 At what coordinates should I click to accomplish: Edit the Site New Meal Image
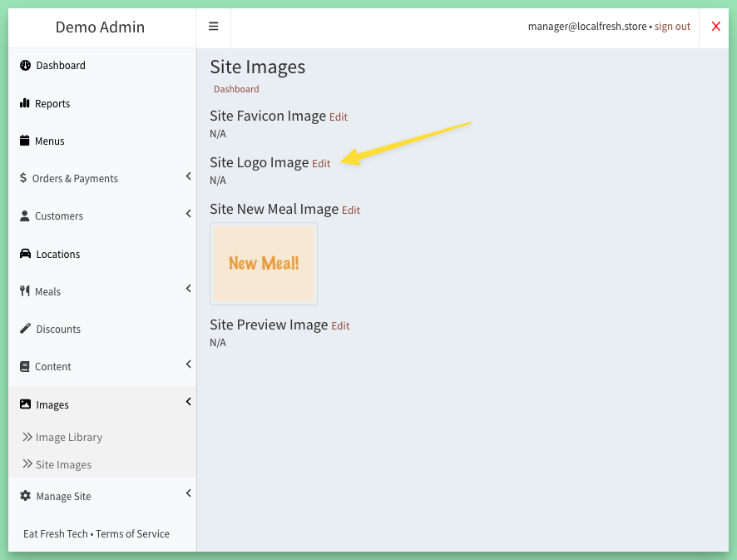[x=351, y=211]
